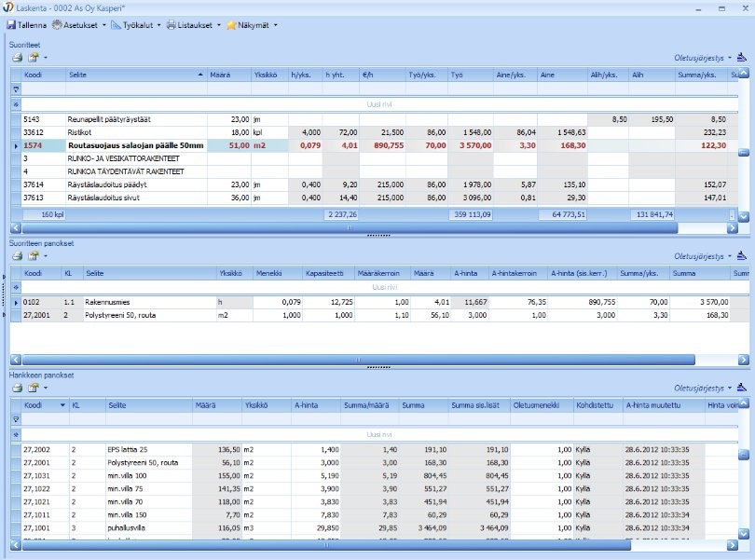Click the printer icon in Hankkeen panokset

[x=18, y=388]
